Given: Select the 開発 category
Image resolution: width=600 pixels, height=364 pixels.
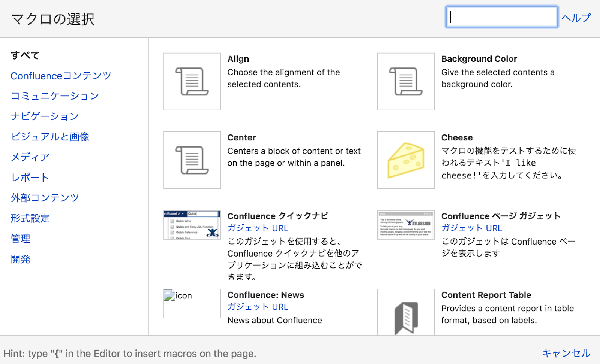Looking at the screenshot, I should (x=20, y=259).
